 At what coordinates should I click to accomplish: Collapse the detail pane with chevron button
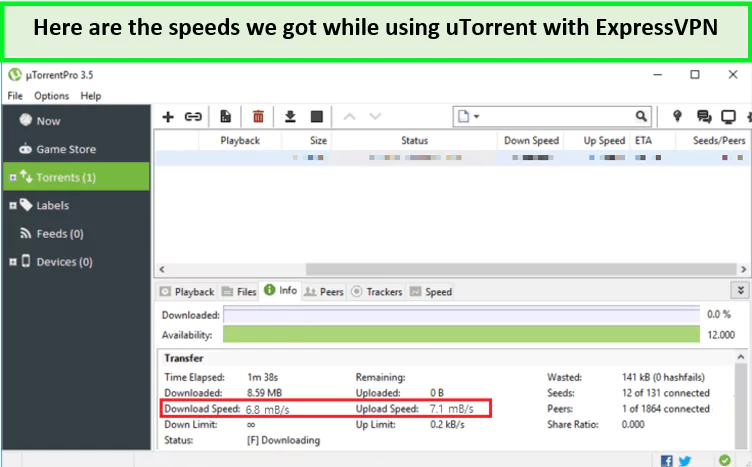(x=740, y=291)
